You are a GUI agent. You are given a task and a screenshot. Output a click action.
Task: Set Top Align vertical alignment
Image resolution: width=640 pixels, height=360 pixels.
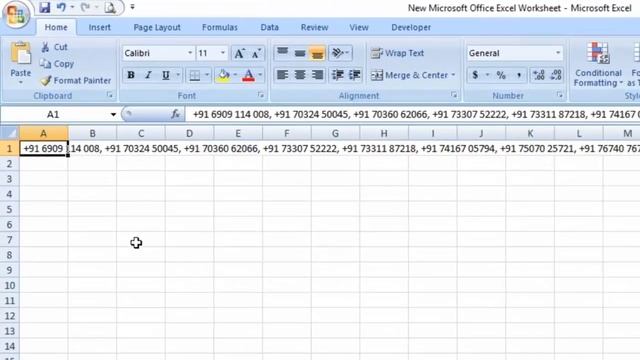[282, 53]
